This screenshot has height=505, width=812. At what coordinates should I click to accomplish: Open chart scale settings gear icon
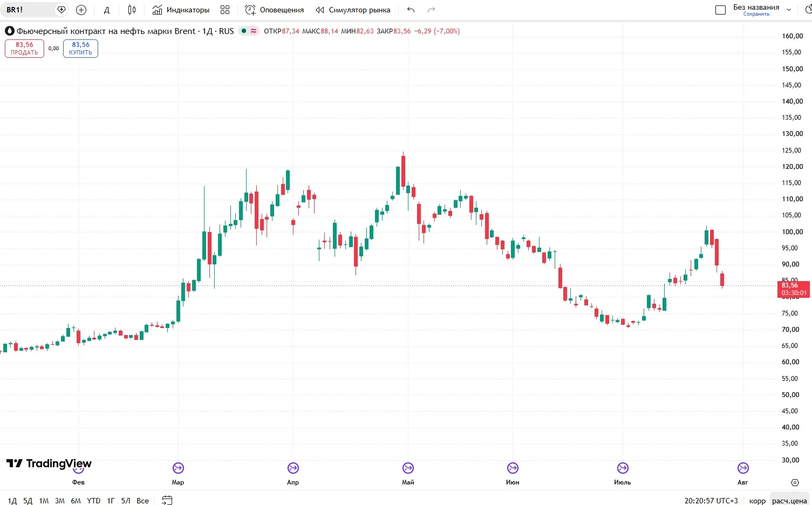pos(795,482)
